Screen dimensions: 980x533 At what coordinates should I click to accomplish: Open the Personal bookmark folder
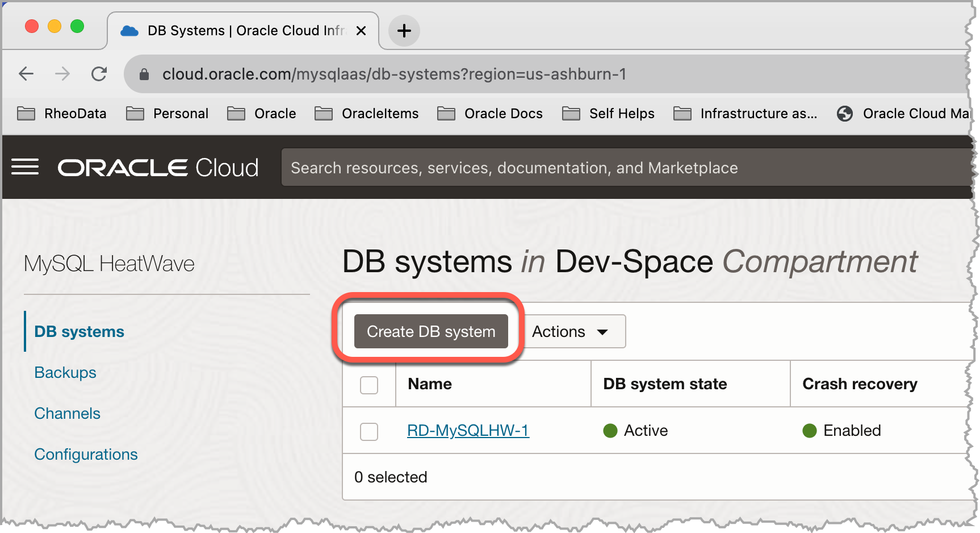(167, 114)
